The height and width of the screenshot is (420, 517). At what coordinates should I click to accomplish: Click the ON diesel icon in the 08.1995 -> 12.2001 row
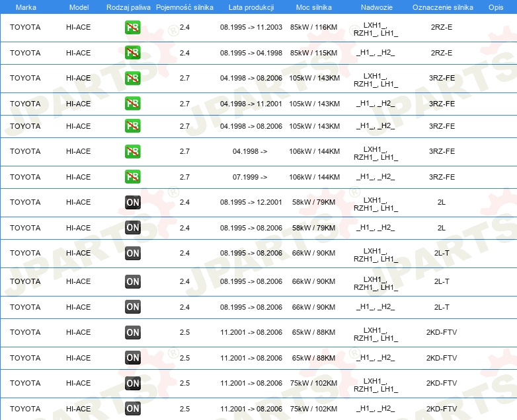[132, 202]
